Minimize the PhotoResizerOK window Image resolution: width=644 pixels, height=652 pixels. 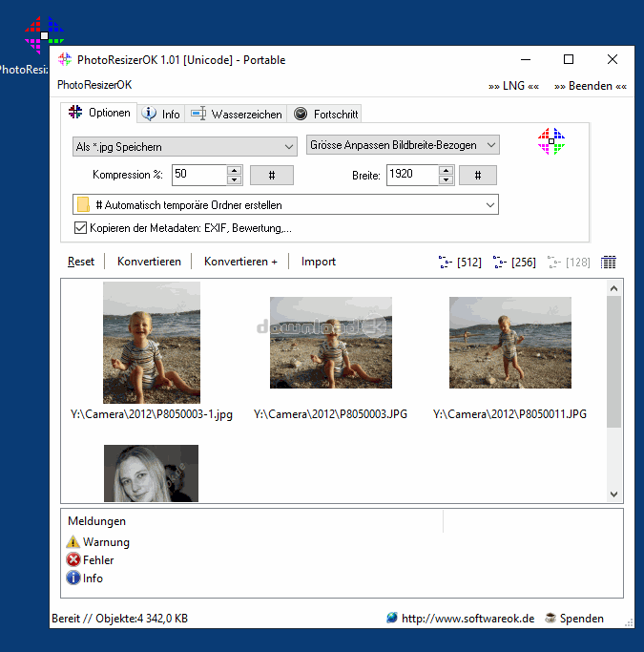point(526,59)
